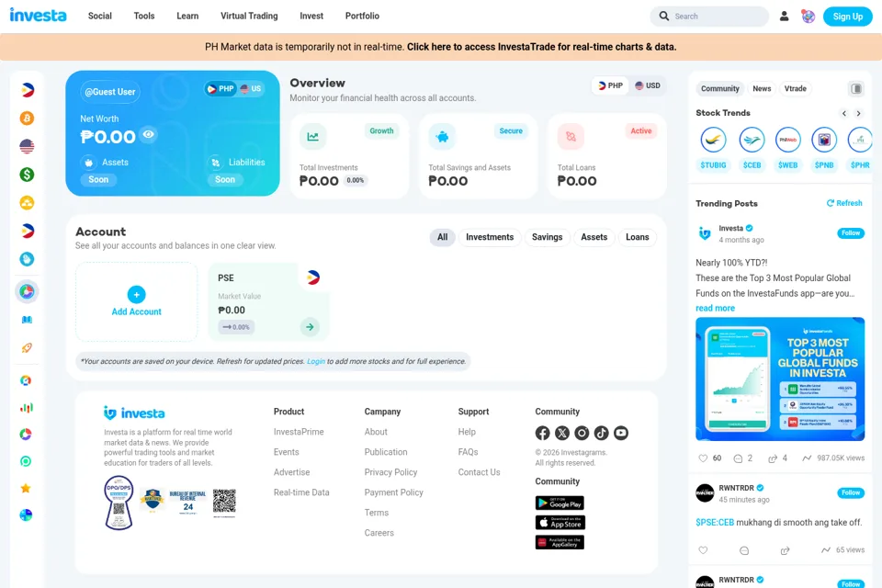Open the US flag market sidebar icon
This screenshot has height=588, width=882.
[x=27, y=146]
